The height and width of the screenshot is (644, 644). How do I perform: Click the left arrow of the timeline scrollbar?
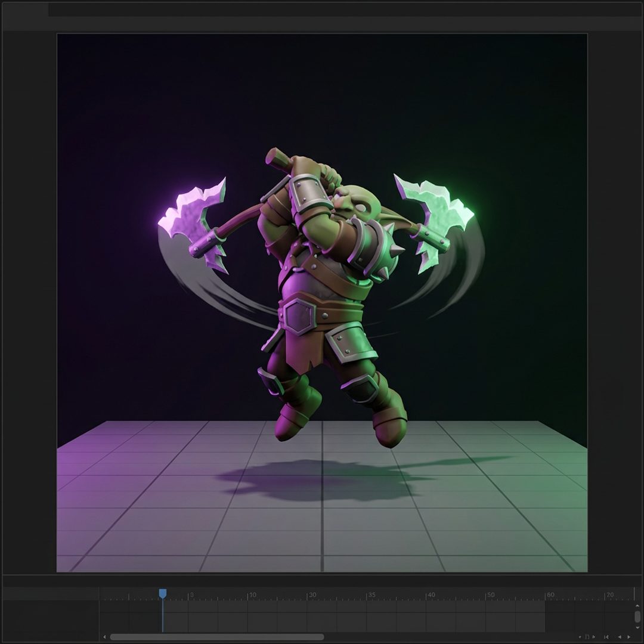pyautogui.click(x=104, y=637)
